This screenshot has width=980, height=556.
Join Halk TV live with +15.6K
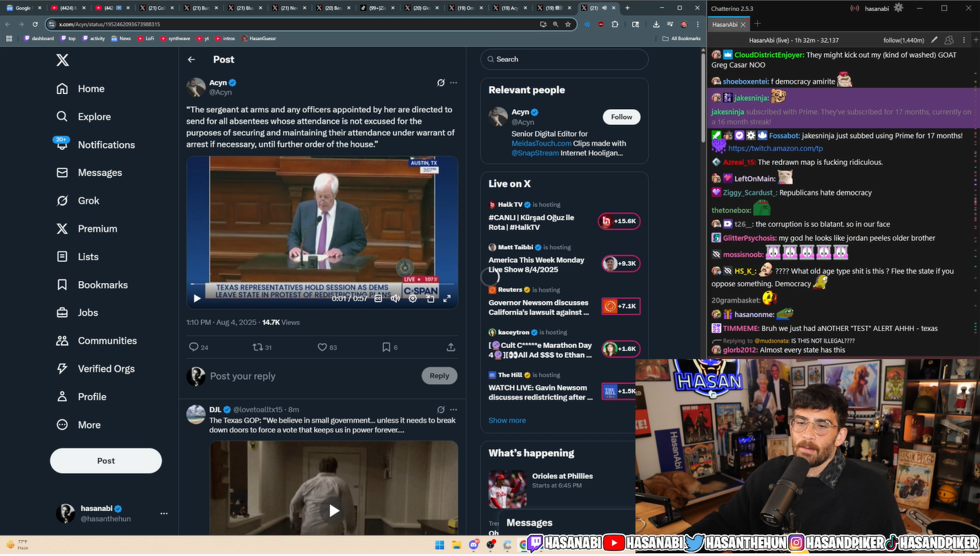click(x=619, y=221)
